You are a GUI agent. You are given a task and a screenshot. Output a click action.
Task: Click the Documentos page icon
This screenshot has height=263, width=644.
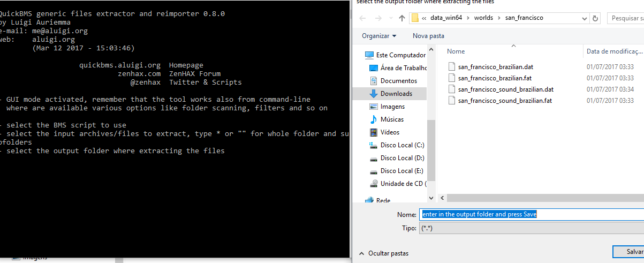[x=374, y=81]
